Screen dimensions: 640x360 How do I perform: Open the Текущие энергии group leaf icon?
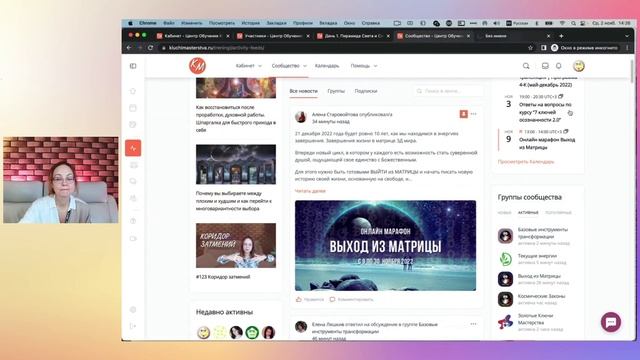tap(505, 259)
